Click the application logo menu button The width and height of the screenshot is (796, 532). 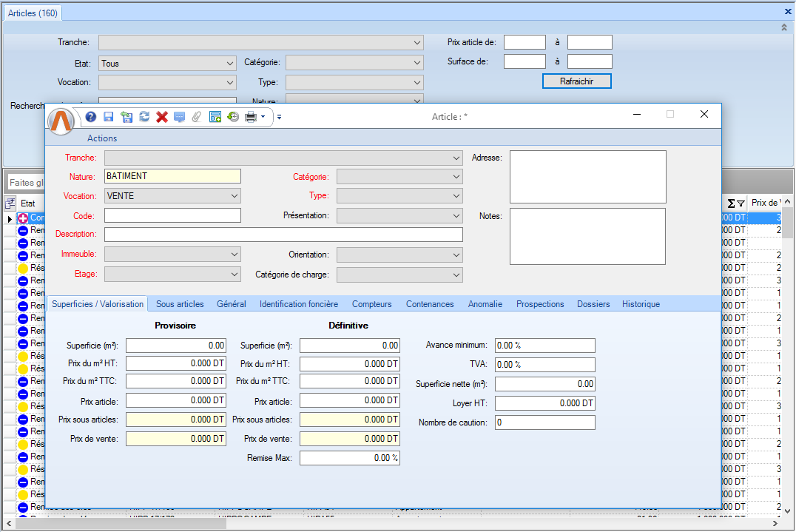pos(62,120)
